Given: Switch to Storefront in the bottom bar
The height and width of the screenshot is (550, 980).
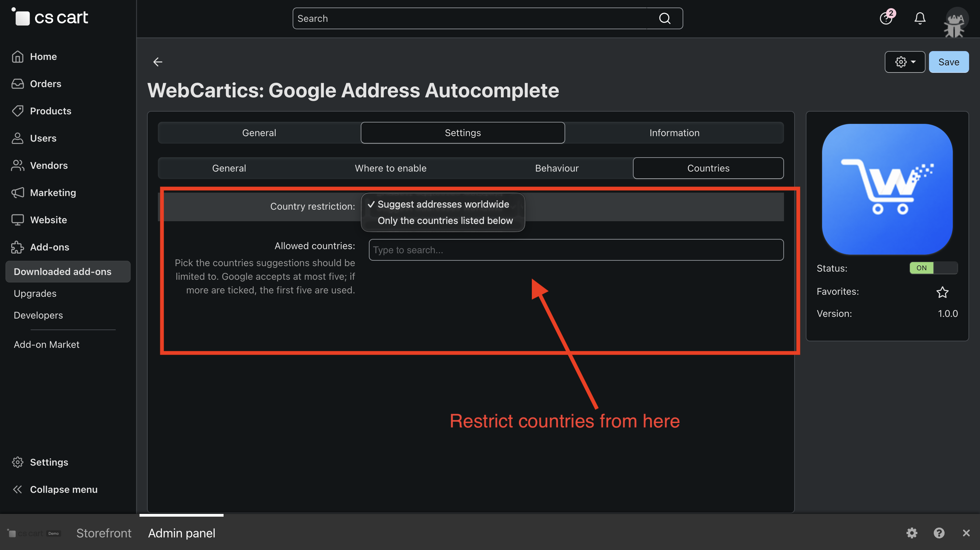Looking at the screenshot, I should coord(103,533).
